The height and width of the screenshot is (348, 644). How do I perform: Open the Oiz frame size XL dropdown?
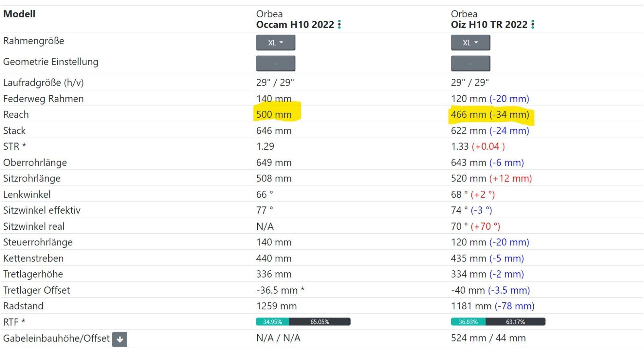[x=470, y=43]
